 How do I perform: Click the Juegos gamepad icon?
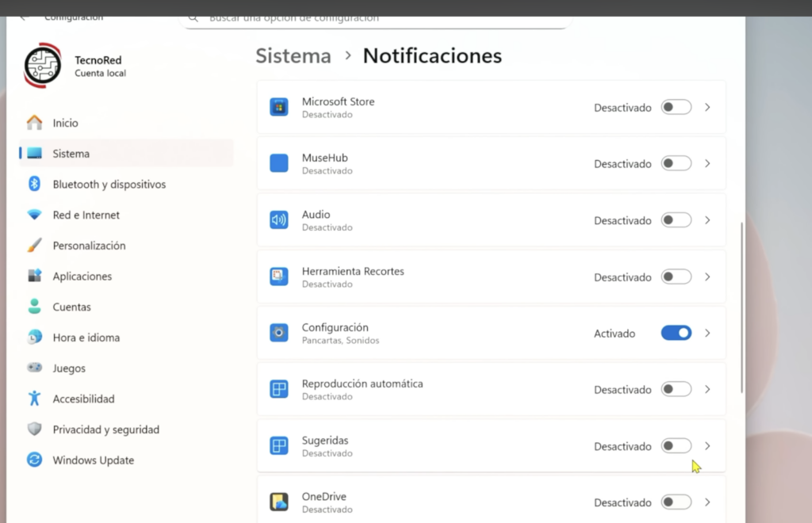click(35, 368)
